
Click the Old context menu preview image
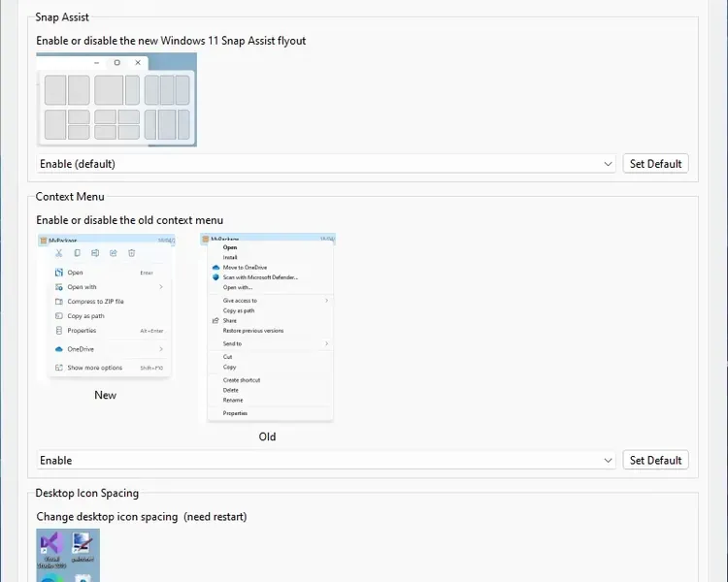pos(268,328)
